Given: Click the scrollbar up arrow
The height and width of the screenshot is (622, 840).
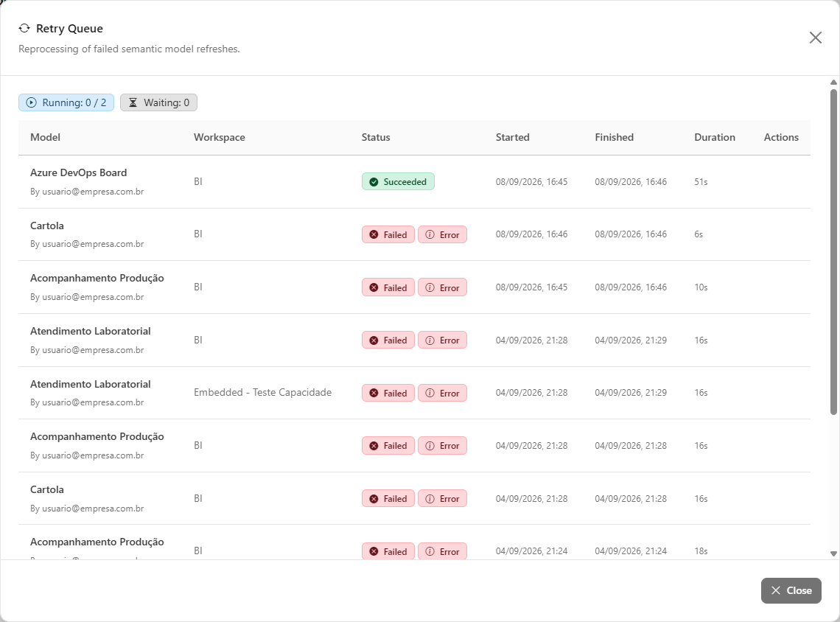Looking at the screenshot, I should [833, 82].
